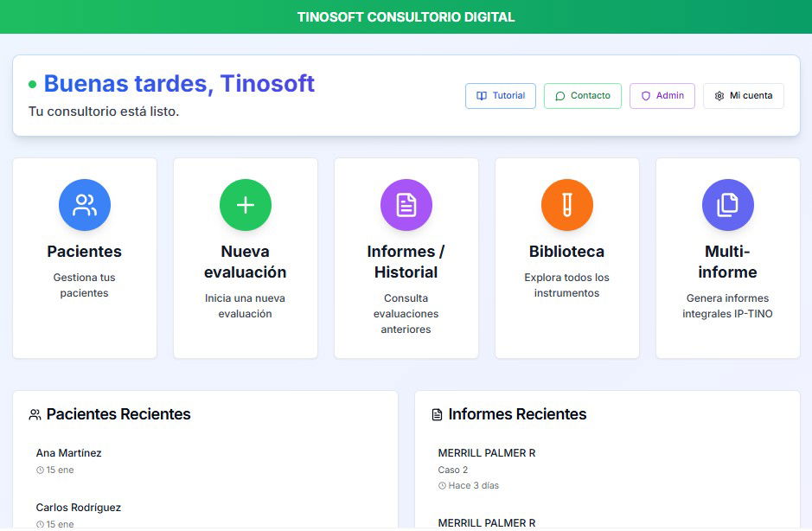
Task: Click the green status dot before greeting
Action: point(33,85)
